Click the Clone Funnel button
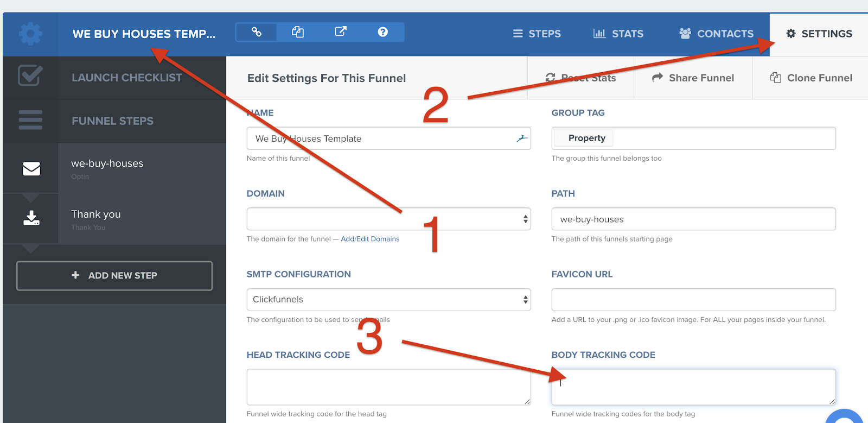 click(810, 78)
